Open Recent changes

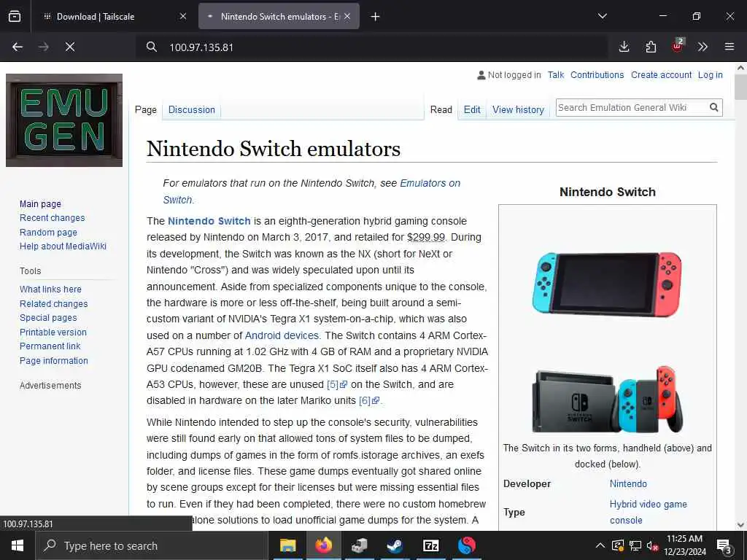pos(53,217)
